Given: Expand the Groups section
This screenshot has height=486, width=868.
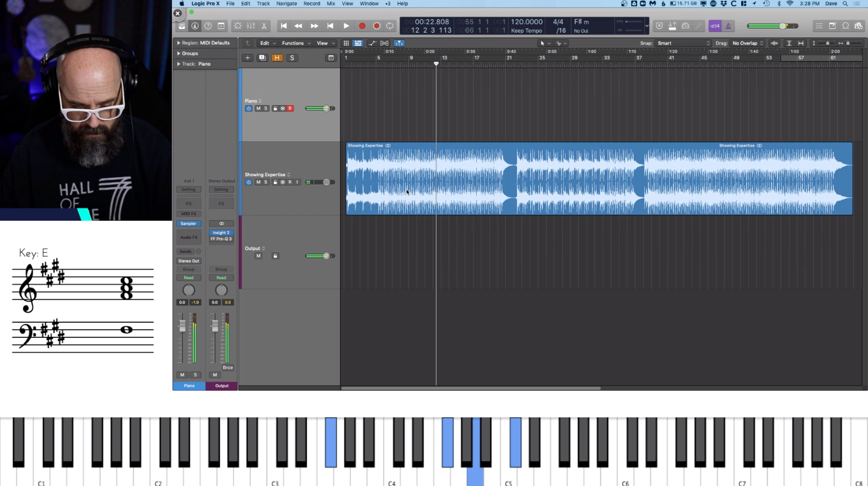Looking at the screenshot, I should 179,53.
